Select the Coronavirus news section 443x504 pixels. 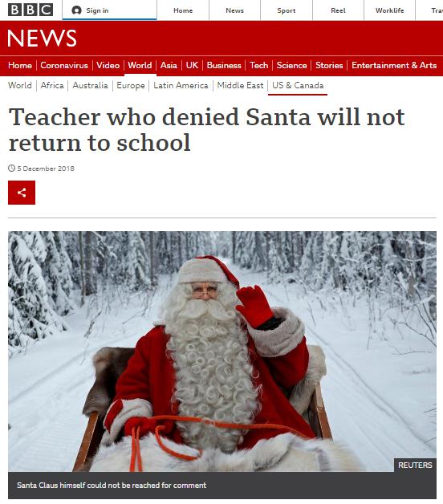click(64, 65)
